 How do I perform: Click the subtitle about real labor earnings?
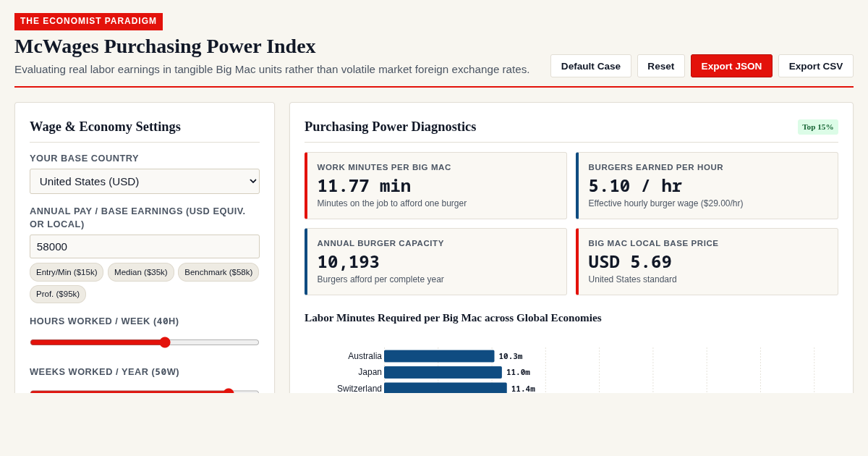pyautogui.click(x=272, y=69)
